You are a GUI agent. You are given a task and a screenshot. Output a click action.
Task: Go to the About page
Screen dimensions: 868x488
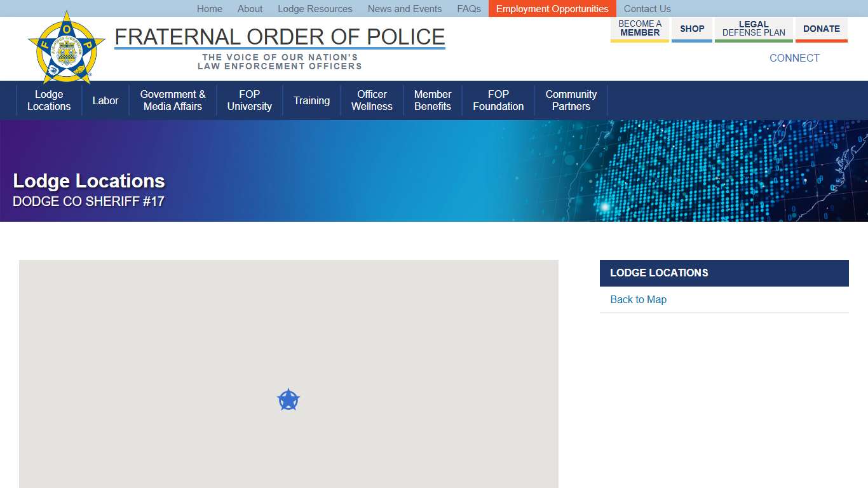250,9
